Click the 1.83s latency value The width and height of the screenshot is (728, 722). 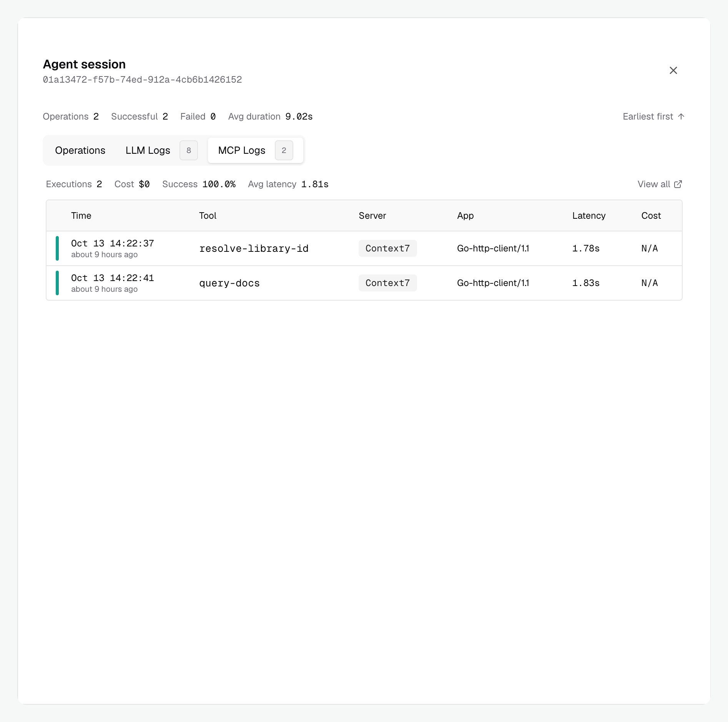[586, 283]
